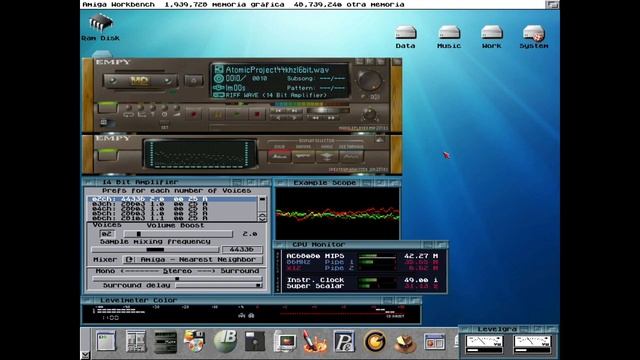The width and height of the screenshot is (640, 360).
Task: Launch the rocket dock icon
Action: coord(315,342)
